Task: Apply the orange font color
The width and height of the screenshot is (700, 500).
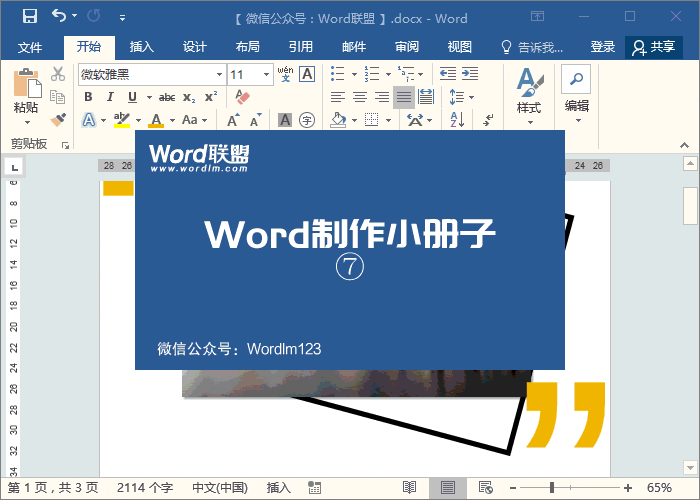Action: coord(156,120)
